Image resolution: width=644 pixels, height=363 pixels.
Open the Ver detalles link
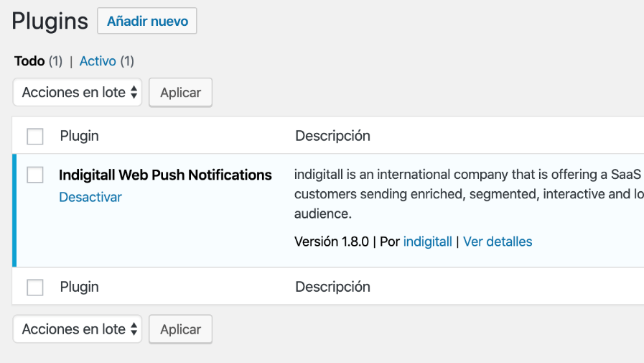(x=498, y=242)
